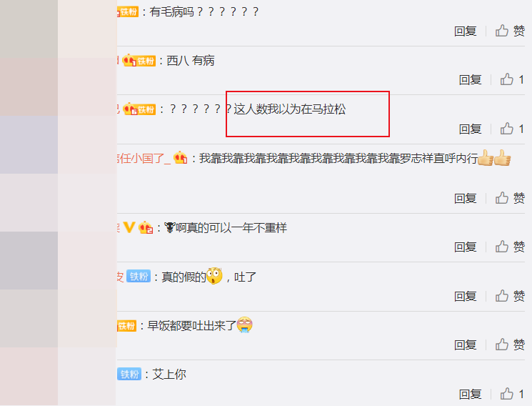Like the 罗志祥直呼内行 comment

[510, 198]
